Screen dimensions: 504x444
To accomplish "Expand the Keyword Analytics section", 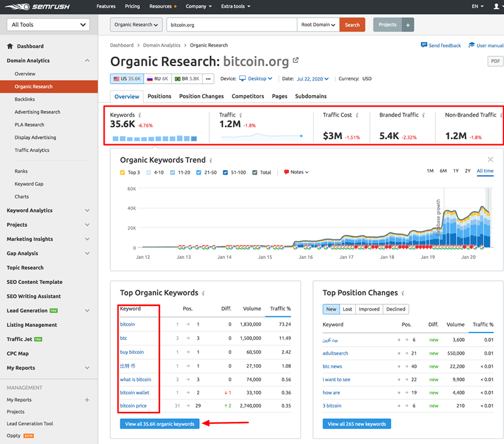I will point(87,210).
